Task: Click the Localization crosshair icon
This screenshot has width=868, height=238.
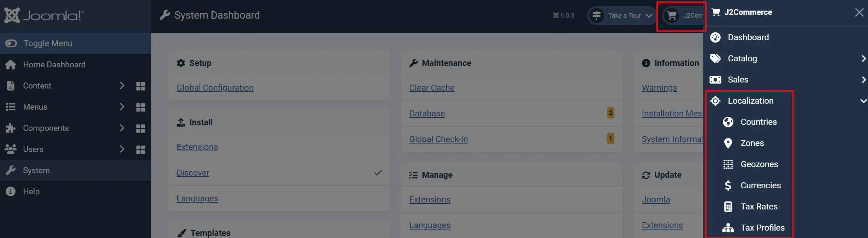Action: point(715,101)
